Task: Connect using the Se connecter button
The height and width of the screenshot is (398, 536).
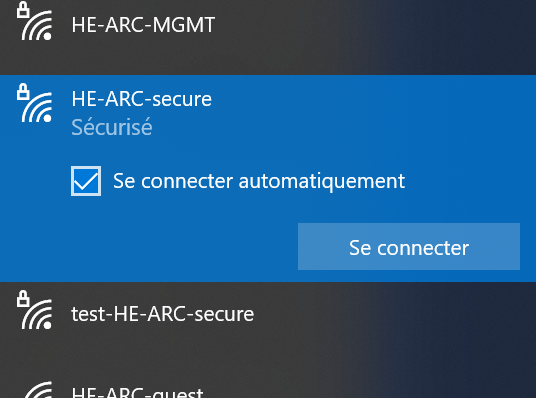Action: click(x=409, y=247)
